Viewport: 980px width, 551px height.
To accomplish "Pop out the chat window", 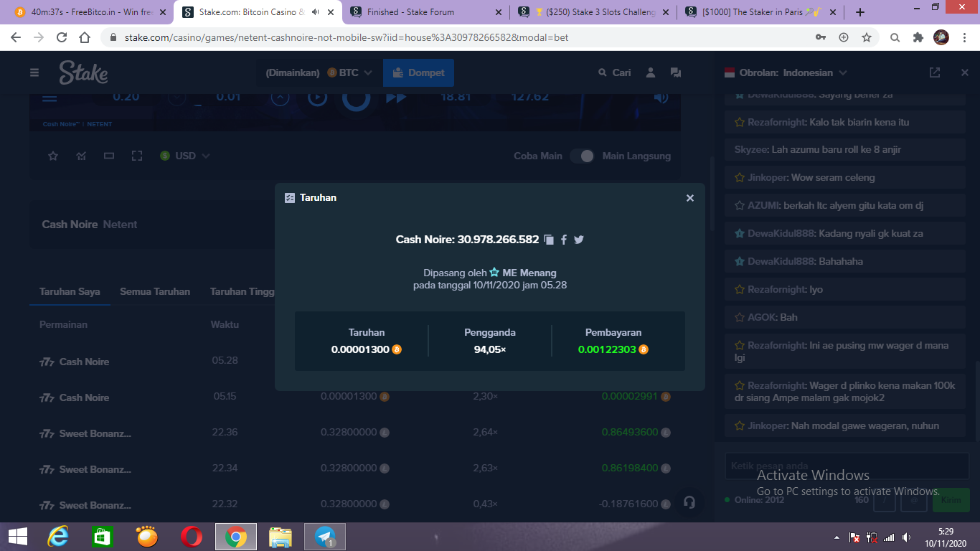I will [x=935, y=72].
